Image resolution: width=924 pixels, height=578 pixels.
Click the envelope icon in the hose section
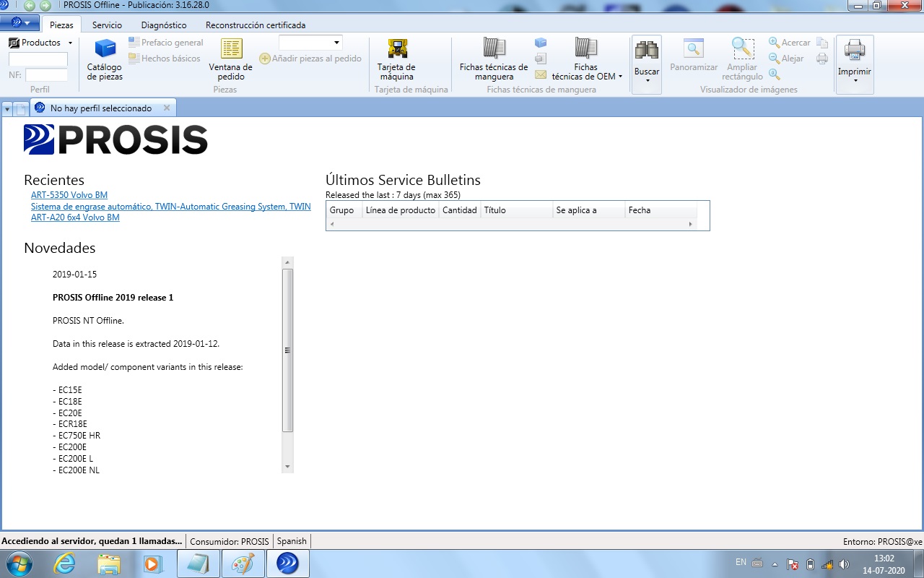[541, 74]
